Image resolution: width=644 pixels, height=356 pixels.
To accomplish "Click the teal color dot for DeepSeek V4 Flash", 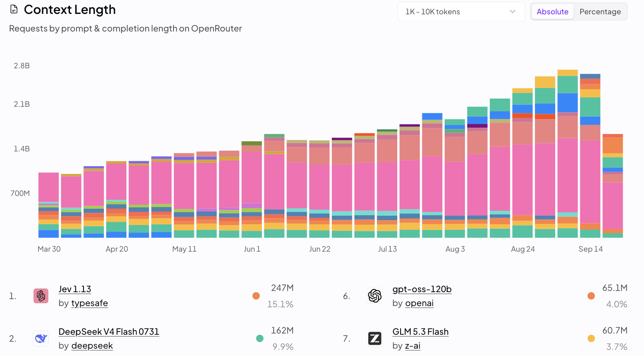I will pos(259,338).
